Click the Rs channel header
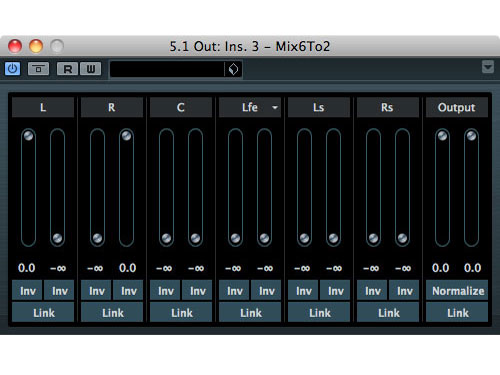The width and height of the screenshot is (500, 375). 388,107
